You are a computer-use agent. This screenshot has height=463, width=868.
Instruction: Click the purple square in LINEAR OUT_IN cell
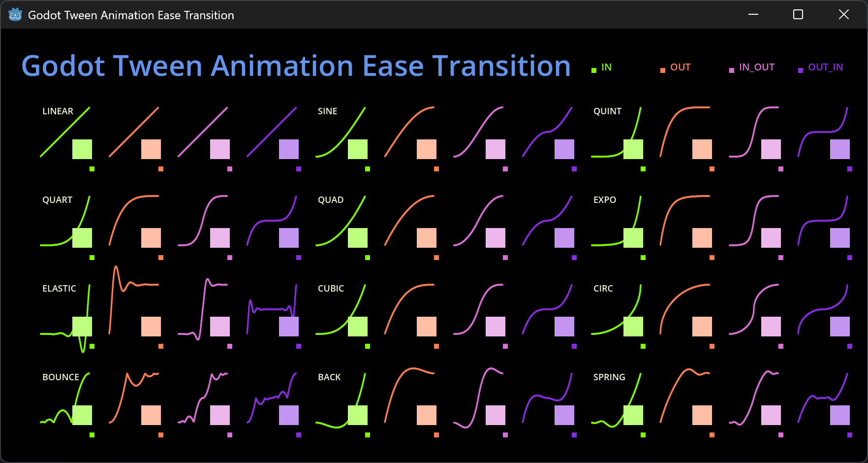(x=289, y=149)
